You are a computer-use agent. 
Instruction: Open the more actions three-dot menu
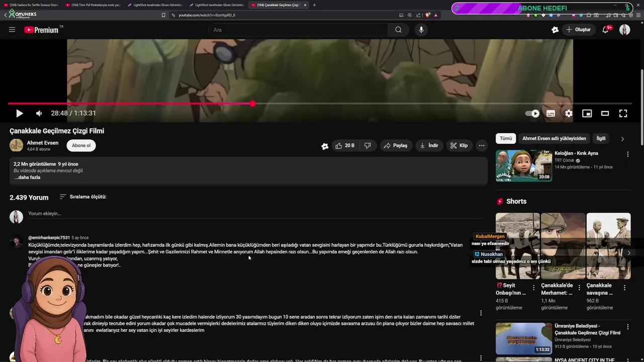click(481, 146)
